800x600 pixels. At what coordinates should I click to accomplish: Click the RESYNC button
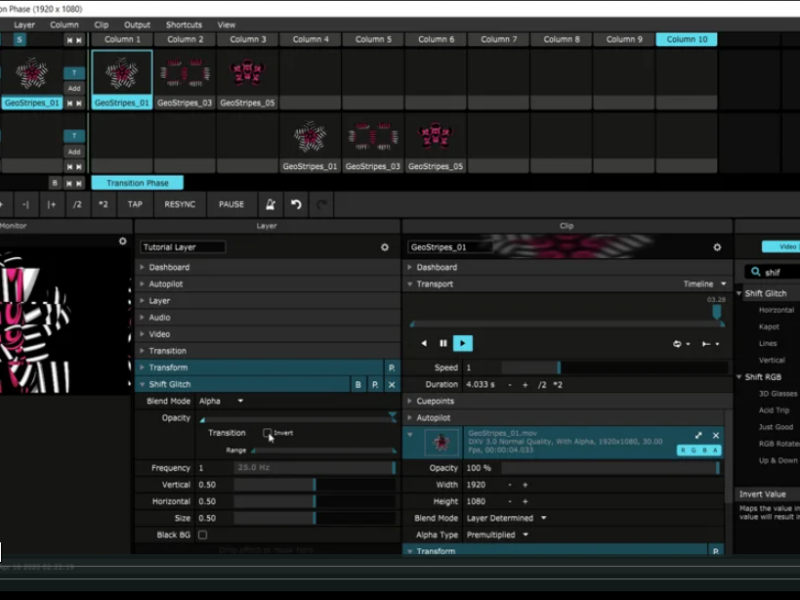point(180,204)
